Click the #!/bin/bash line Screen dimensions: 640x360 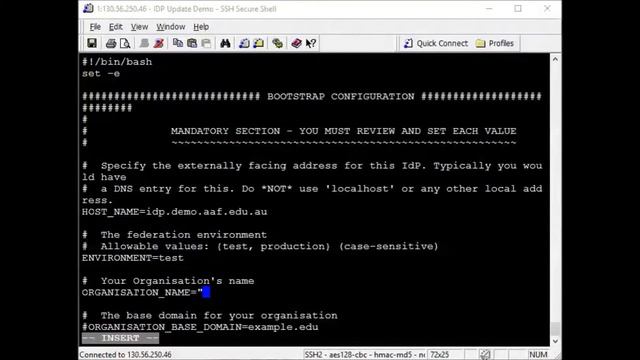point(117,62)
